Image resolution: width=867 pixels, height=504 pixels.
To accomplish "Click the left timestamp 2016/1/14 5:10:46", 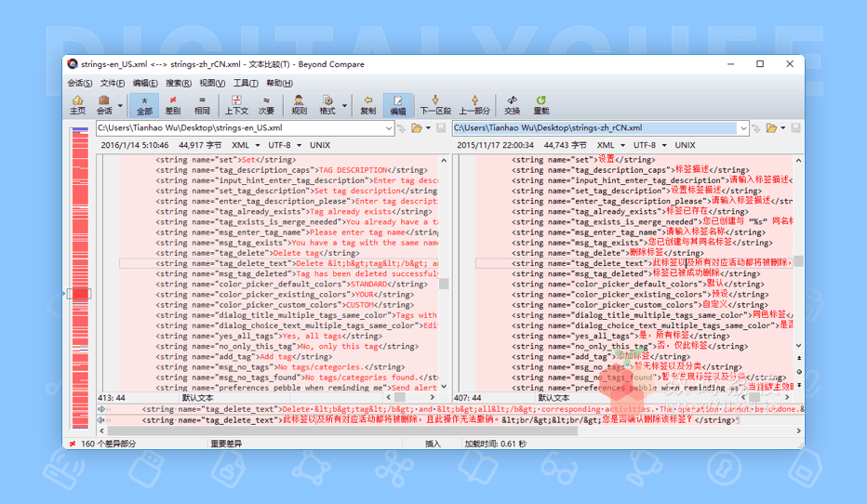I will 135,145.
